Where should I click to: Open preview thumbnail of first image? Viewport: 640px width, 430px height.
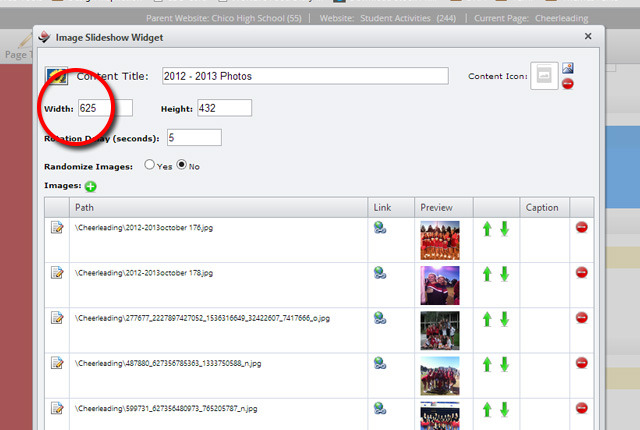tap(440, 241)
